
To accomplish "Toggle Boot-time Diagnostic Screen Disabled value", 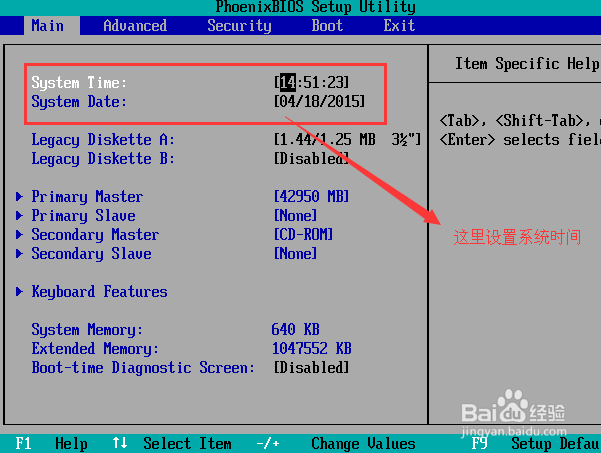I will point(311,368).
